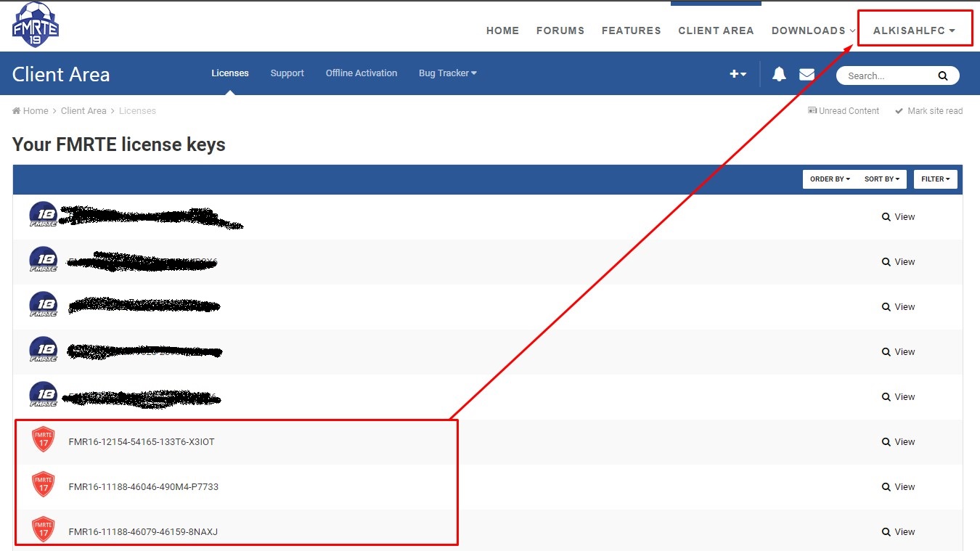This screenshot has width=980, height=551.
Task: Select license key text FMR16-11188-46079-46159-8NAXJ
Action: [143, 532]
